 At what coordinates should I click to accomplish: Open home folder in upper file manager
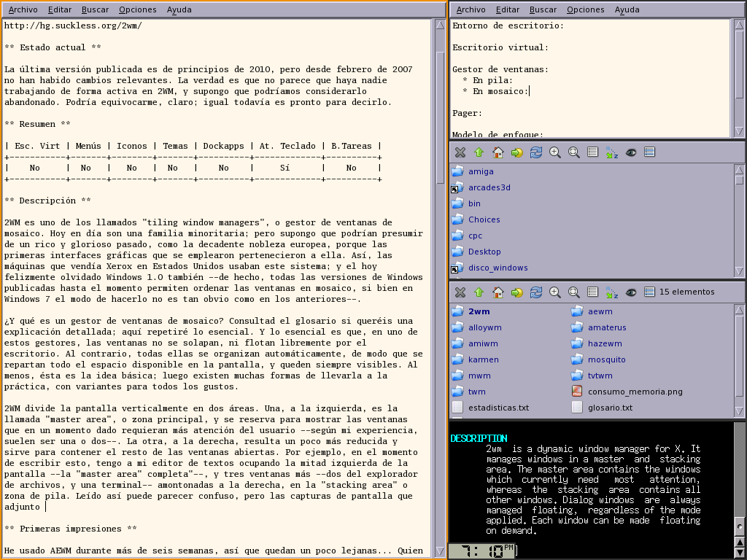point(498,152)
